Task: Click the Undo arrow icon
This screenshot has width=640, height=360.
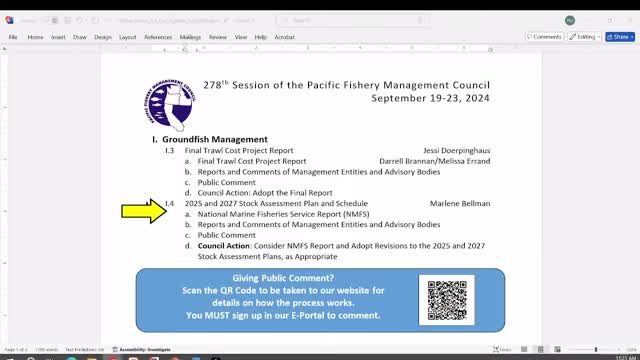Action: click(x=80, y=20)
